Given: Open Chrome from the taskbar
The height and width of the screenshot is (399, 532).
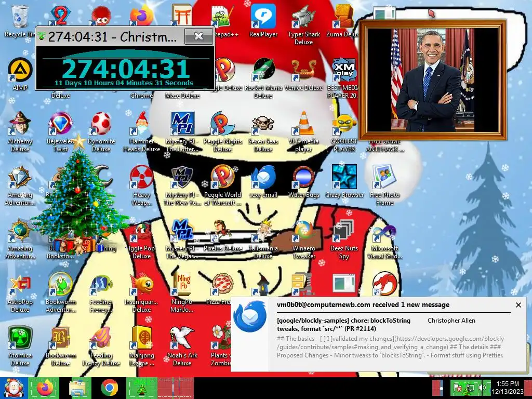Looking at the screenshot, I should pyautogui.click(x=109, y=388).
